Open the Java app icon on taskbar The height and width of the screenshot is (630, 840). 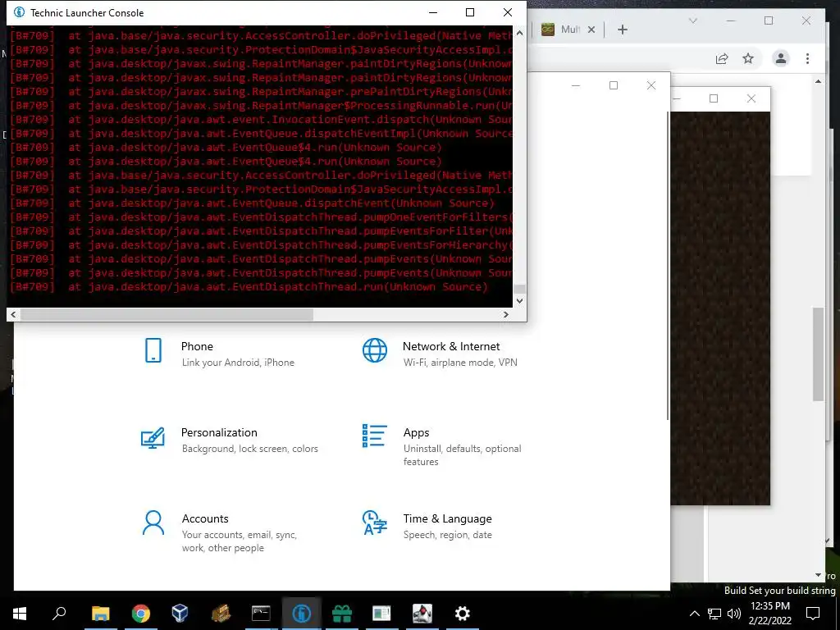coord(422,614)
